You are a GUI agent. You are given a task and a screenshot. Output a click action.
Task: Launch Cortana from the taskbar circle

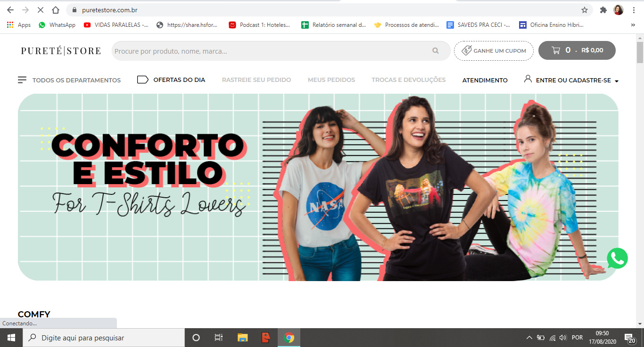196,338
